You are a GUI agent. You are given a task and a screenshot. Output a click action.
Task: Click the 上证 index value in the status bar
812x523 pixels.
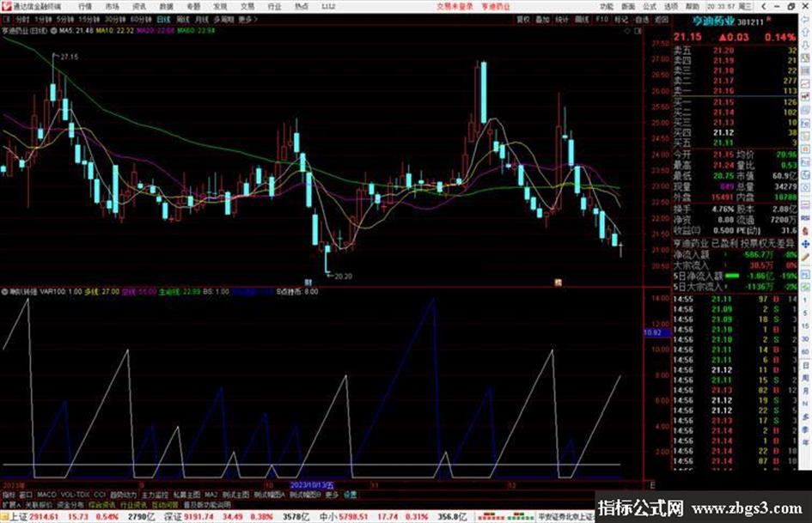point(44,517)
